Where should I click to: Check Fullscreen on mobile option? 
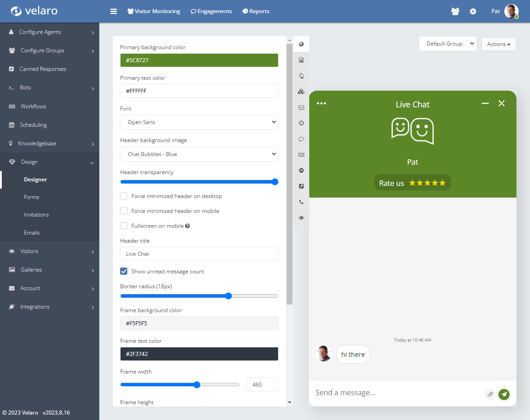click(x=124, y=226)
